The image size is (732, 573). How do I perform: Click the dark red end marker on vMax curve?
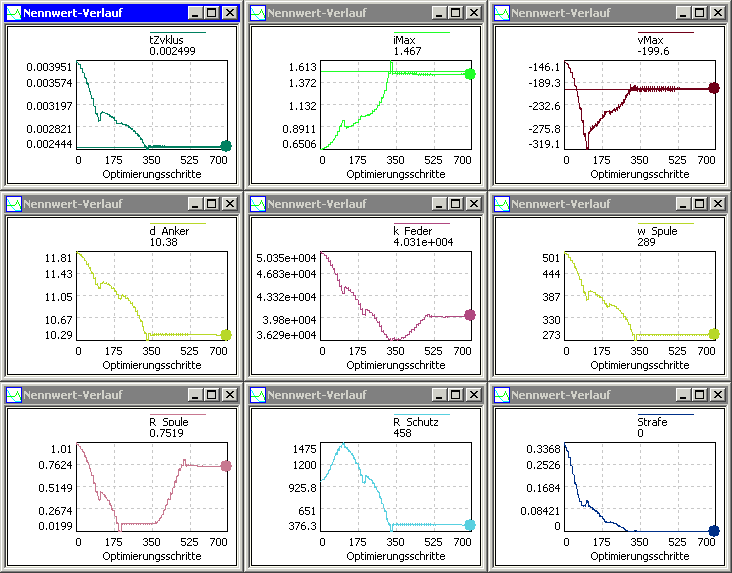click(714, 89)
